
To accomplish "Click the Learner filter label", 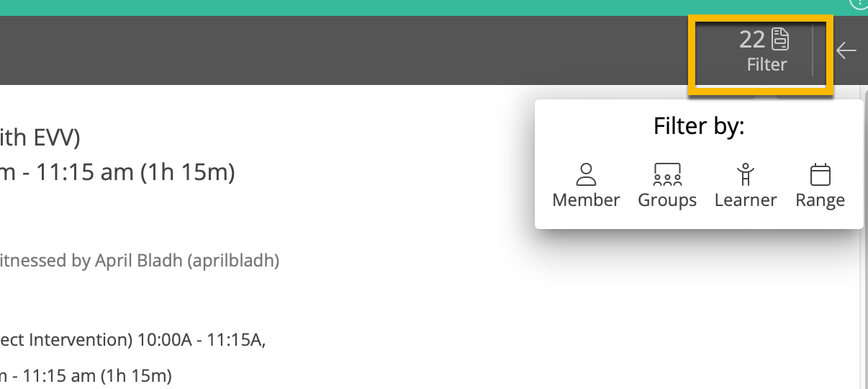I will click(745, 200).
